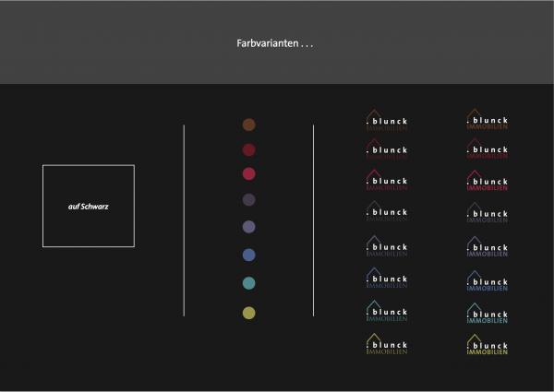554x392 pixels.
Task: Click the yellow-roof logo with dim IMMOBILIEN text
Action: click(386, 345)
